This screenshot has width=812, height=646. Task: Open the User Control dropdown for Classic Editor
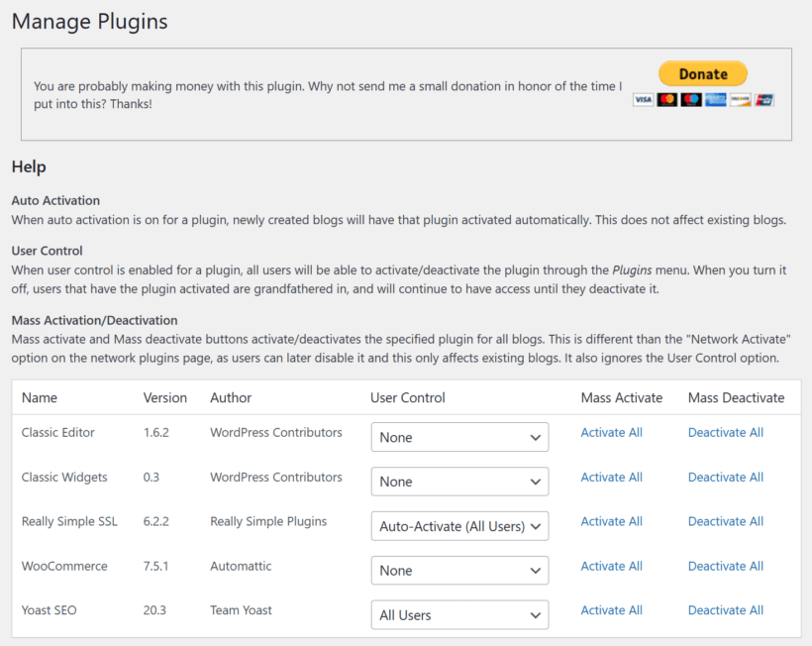(459, 436)
